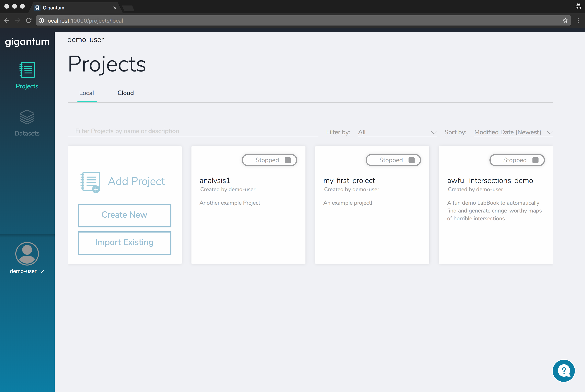The height and width of the screenshot is (392, 585).
Task: Expand the demo-user account menu chevron
Action: pos(41,271)
